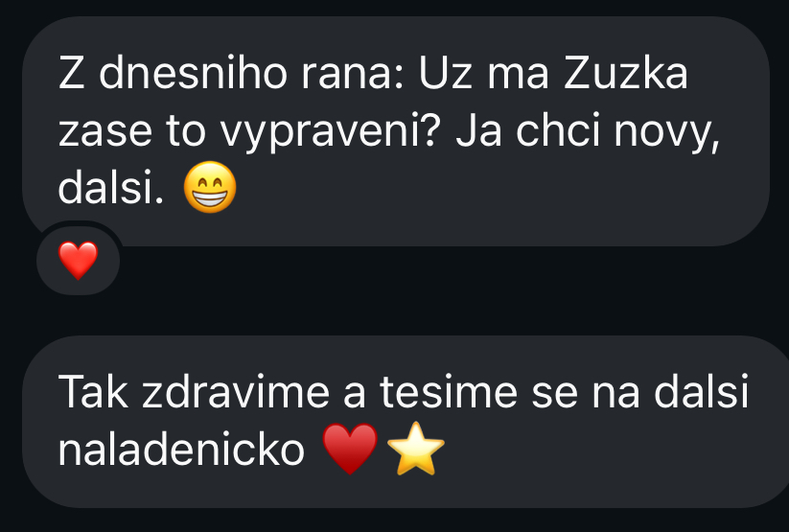Image resolution: width=789 pixels, height=532 pixels.
Task: Click the word "Zuzka" in first message
Action: point(625,74)
